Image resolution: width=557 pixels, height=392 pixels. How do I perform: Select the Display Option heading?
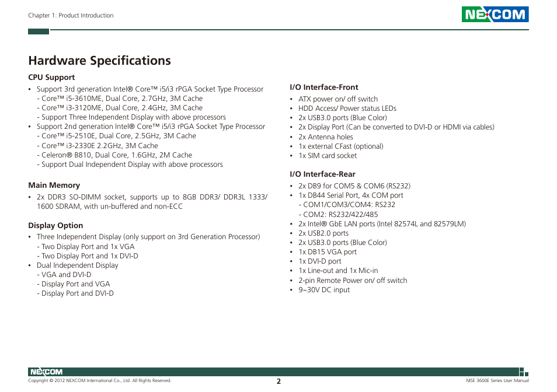tap(55, 225)
